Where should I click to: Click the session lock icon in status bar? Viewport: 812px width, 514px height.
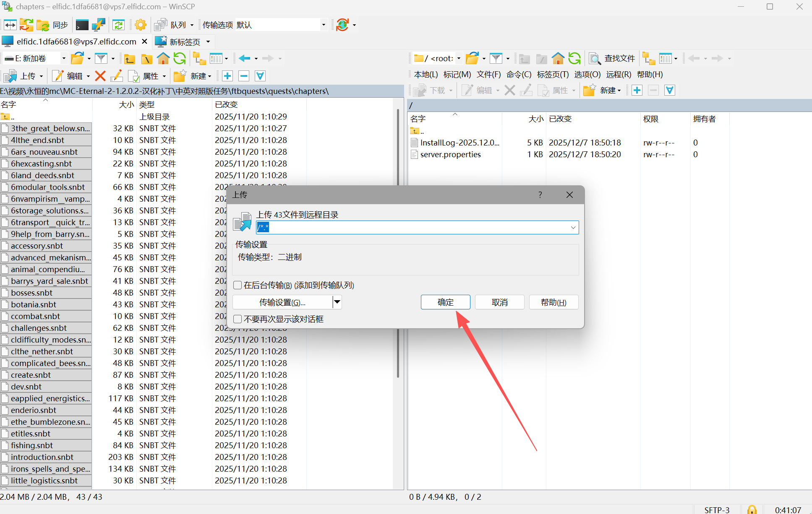(752, 509)
